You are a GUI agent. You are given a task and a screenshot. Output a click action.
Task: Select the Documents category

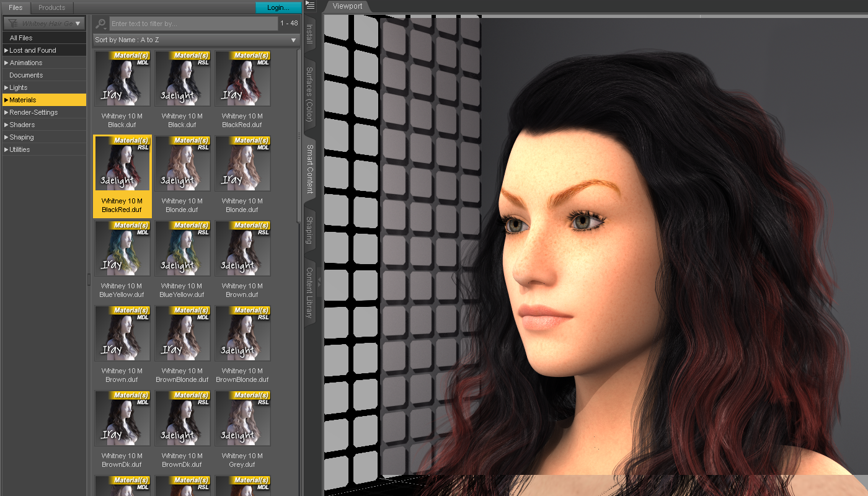45,75
